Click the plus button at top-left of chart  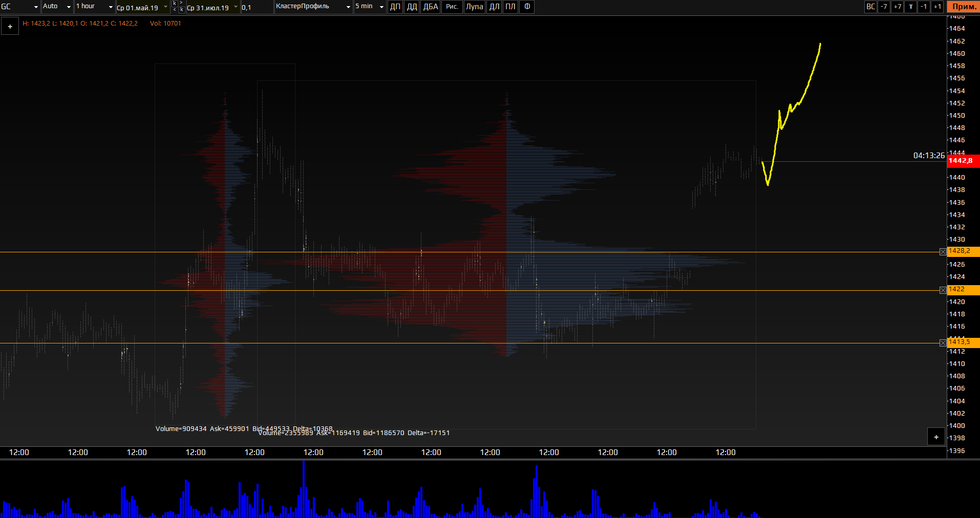pyautogui.click(x=10, y=27)
